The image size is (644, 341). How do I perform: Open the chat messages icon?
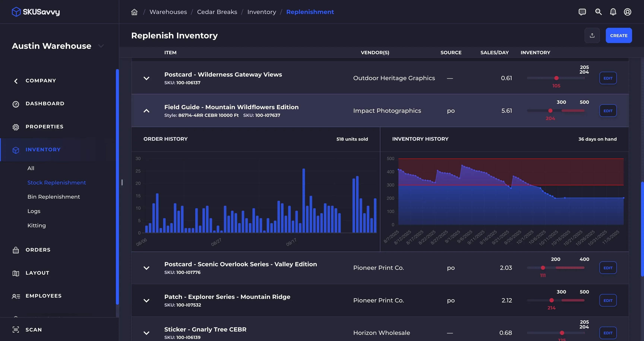(x=582, y=12)
